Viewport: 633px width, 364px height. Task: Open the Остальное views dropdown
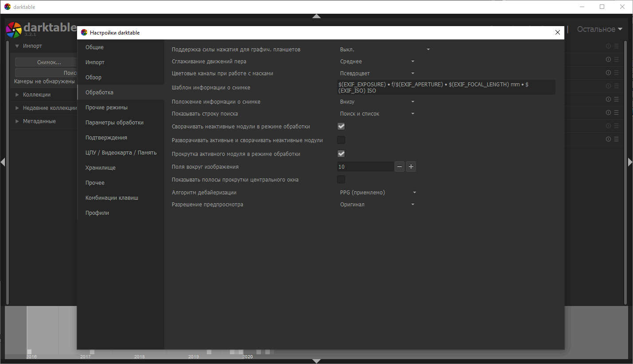coord(599,29)
